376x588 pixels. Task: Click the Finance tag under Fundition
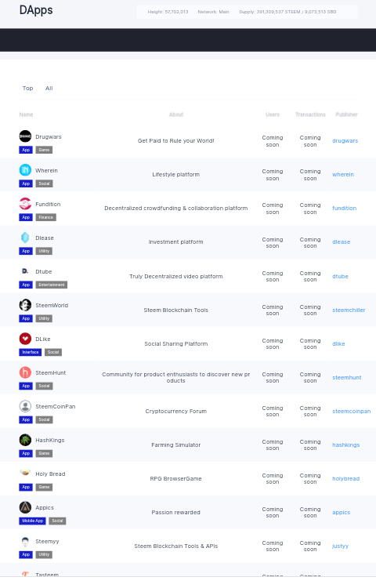(45, 217)
